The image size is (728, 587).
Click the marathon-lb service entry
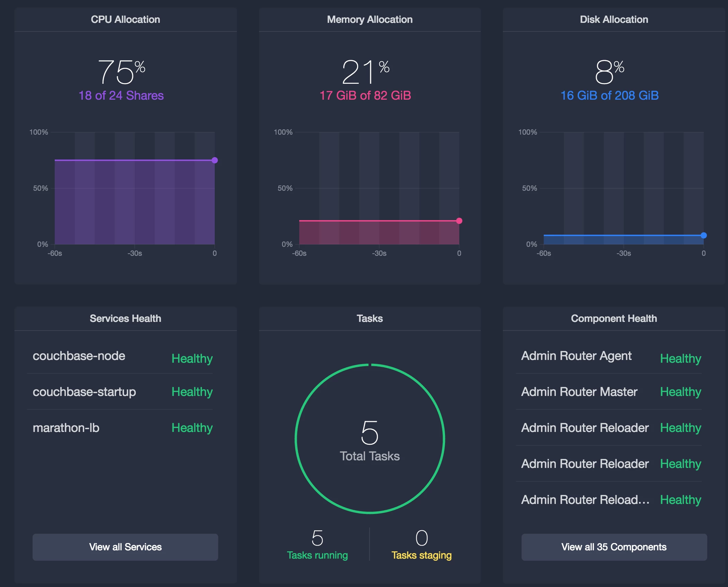pyautogui.click(x=120, y=428)
